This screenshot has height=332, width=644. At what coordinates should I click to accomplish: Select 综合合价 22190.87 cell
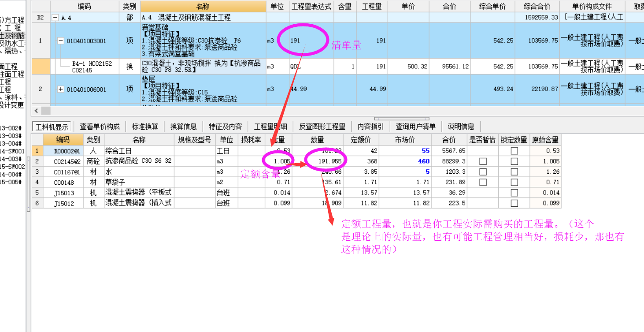[x=537, y=89]
